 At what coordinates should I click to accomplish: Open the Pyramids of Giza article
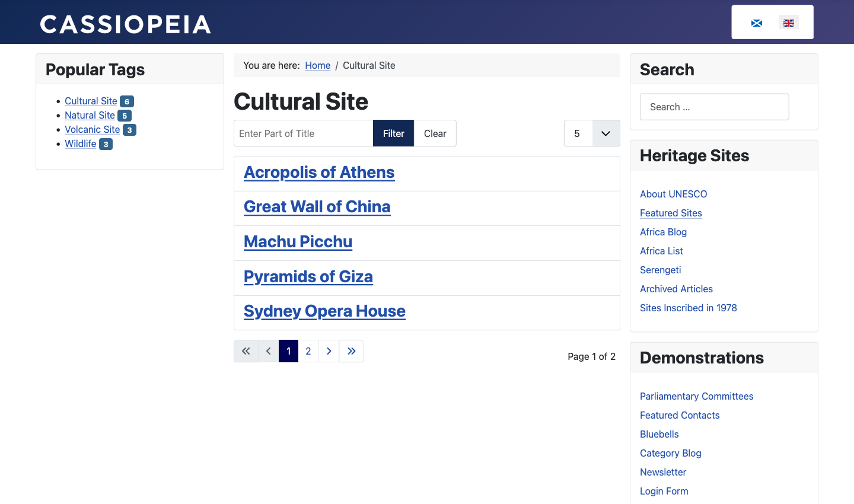[x=308, y=276]
